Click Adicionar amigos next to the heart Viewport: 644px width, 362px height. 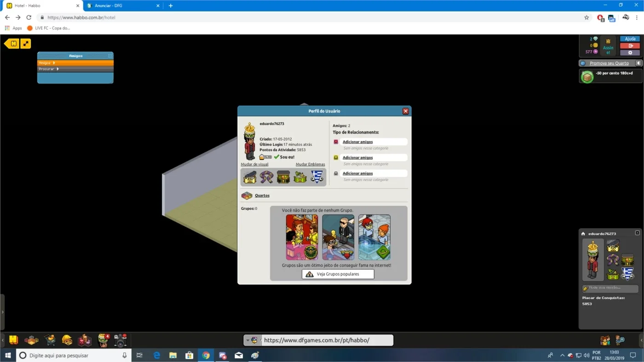pos(358,142)
